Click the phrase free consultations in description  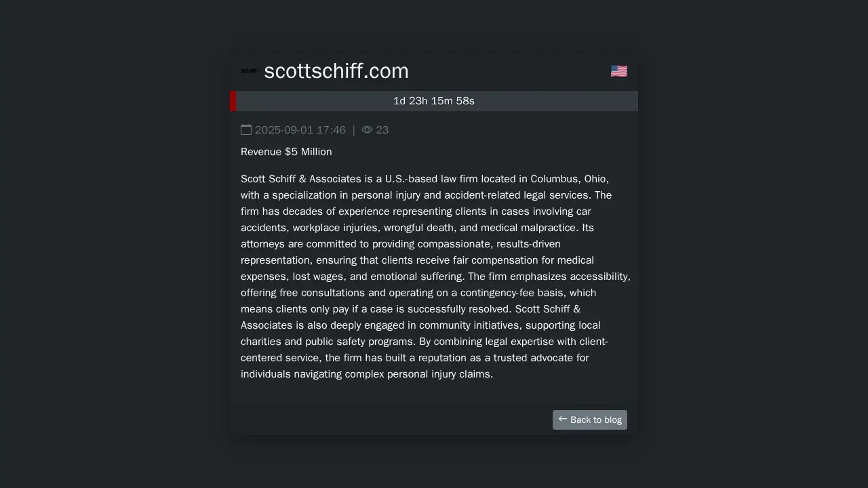pyautogui.click(x=323, y=293)
